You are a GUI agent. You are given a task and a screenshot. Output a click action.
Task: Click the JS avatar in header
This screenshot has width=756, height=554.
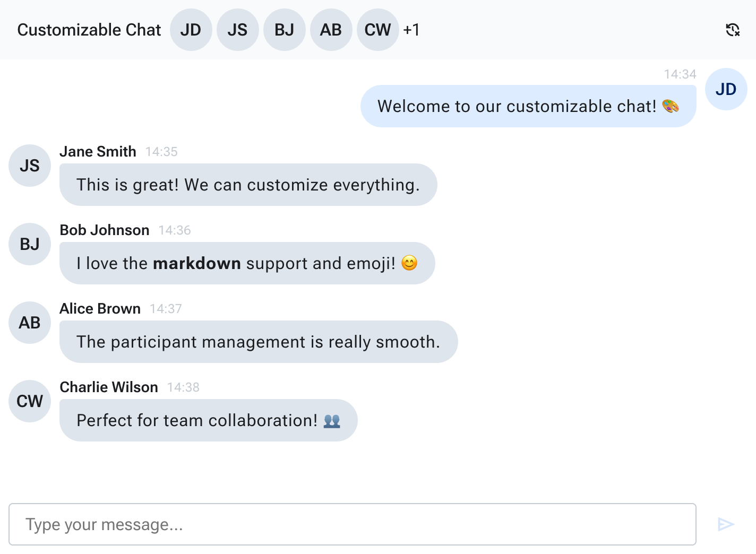pyautogui.click(x=237, y=30)
